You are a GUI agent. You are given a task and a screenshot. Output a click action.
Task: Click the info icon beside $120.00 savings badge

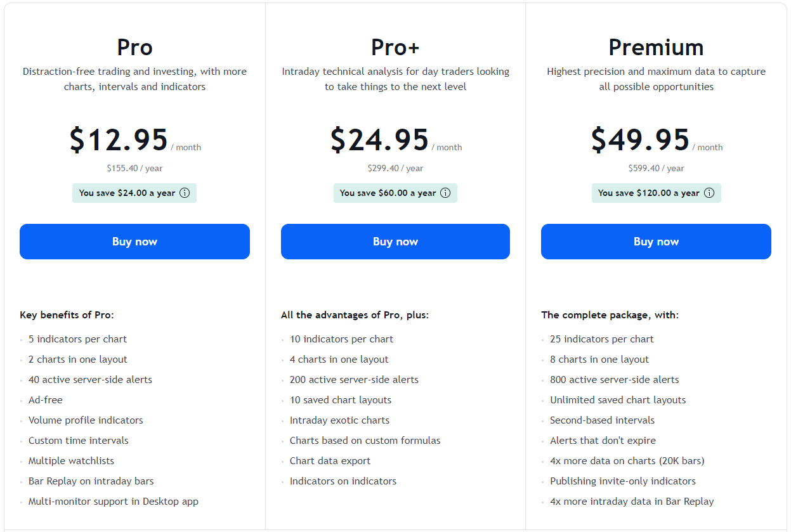[x=709, y=193]
